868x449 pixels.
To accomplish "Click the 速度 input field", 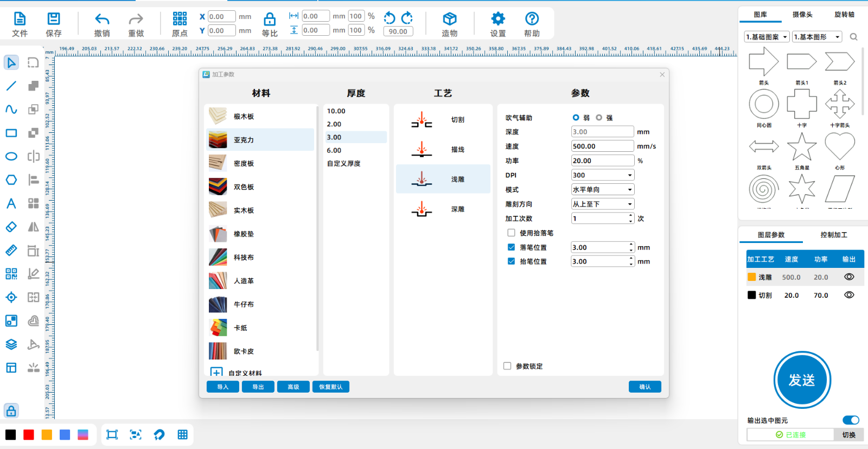I will coord(602,146).
